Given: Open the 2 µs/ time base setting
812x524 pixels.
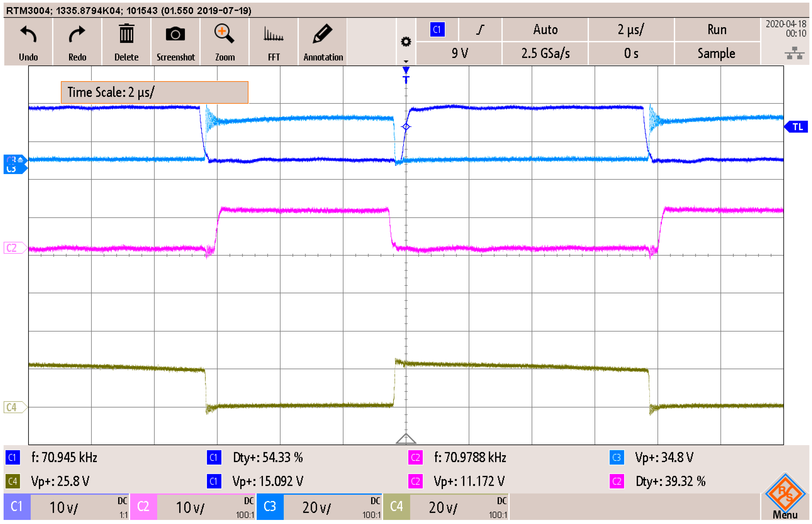Looking at the screenshot, I should coord(631,30).
